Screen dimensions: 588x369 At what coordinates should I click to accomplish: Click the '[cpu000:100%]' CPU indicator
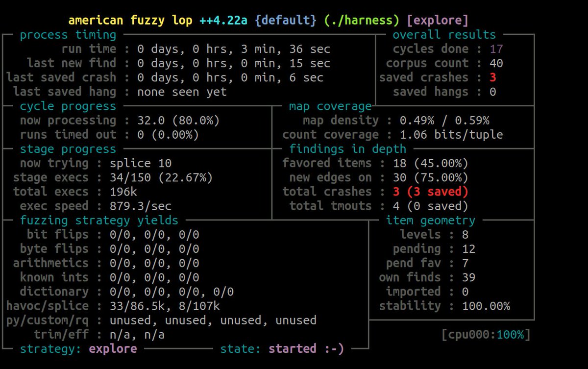486,335
